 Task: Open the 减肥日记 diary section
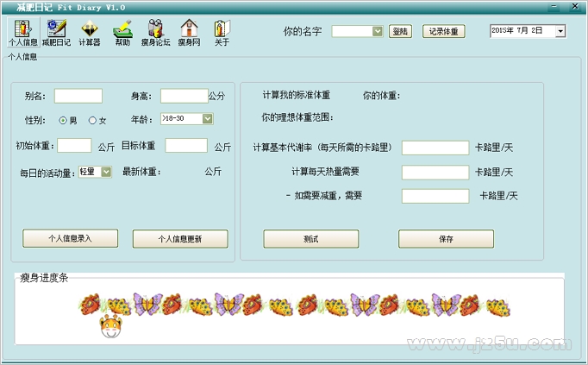click(x=56, y=33)
